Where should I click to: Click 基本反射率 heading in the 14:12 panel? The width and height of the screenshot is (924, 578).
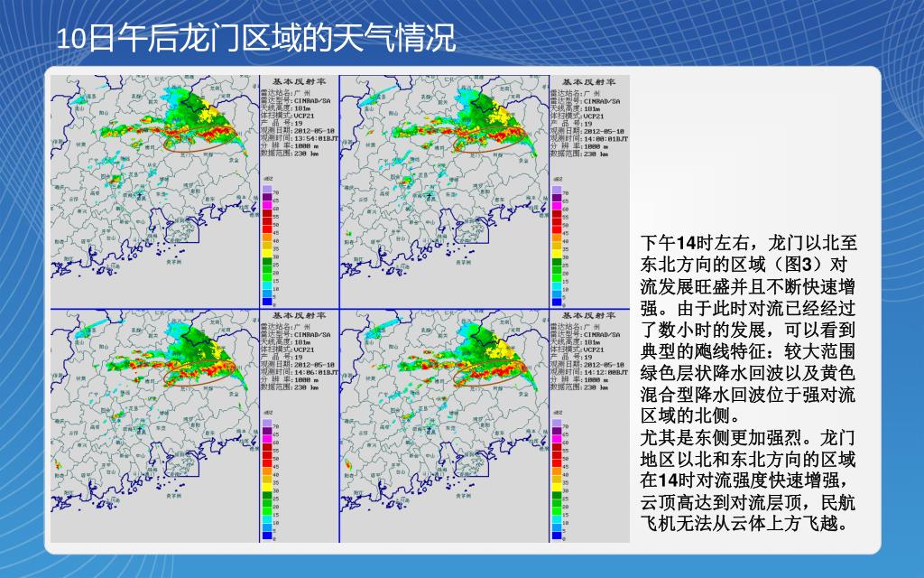tap(588, 315)
